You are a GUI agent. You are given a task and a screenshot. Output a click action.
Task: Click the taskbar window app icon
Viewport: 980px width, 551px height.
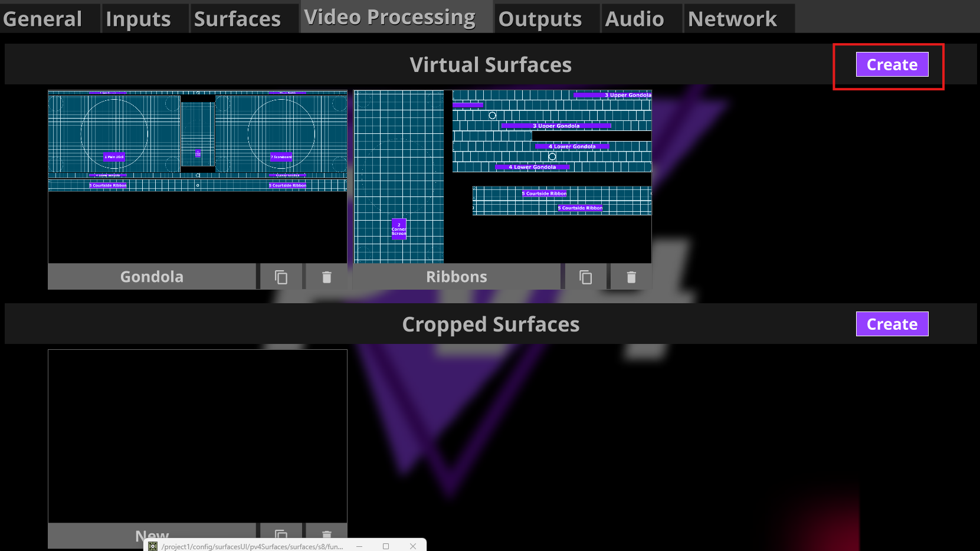pyautogui.click(x=153, y=546)
